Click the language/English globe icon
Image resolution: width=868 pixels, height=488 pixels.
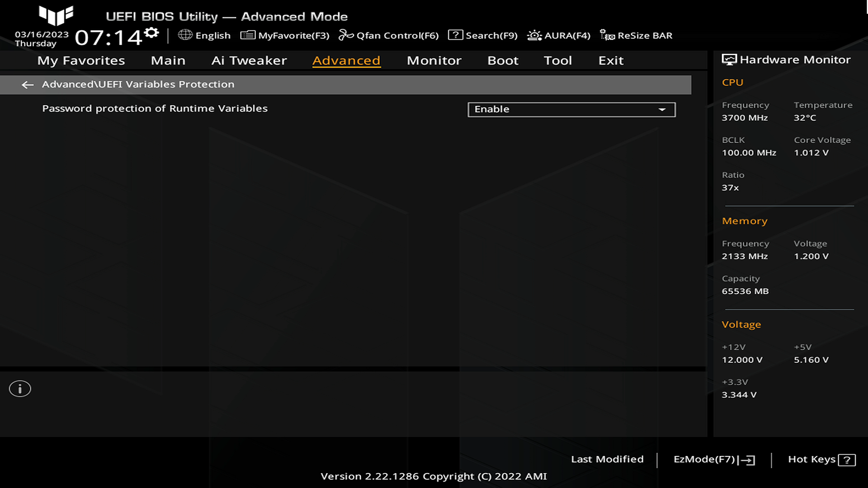[x=185, y=35]
